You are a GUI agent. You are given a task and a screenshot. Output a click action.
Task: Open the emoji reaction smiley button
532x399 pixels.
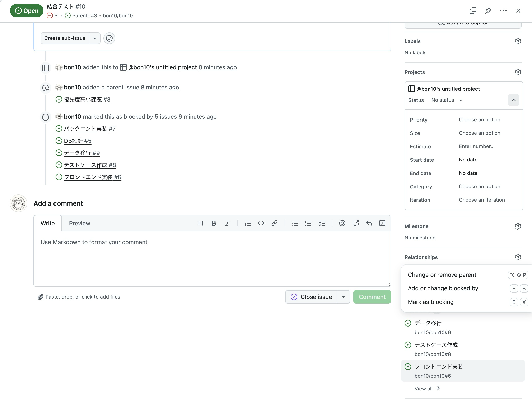point(109,38)
